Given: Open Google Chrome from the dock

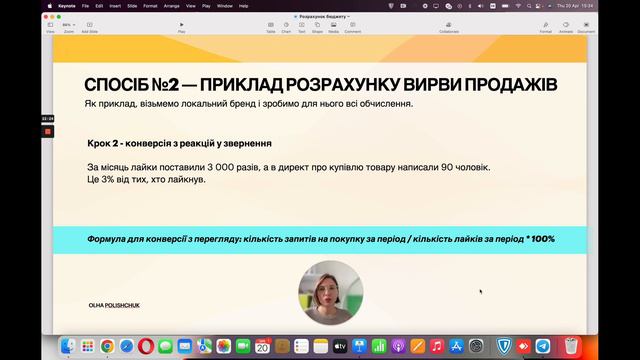Looking at the screenshot, I should click(107, 347).
